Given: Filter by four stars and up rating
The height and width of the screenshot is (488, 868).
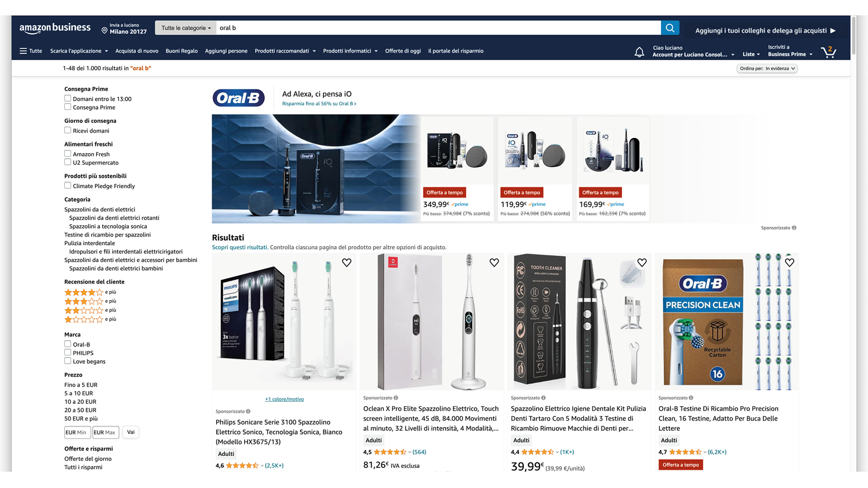Looking at the screenshot, I should (90, 292).
